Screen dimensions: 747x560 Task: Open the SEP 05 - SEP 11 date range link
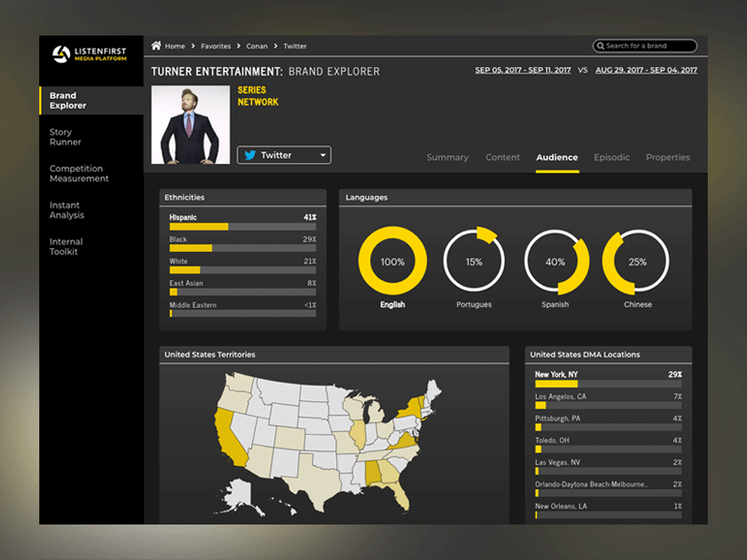coord(525,69)
